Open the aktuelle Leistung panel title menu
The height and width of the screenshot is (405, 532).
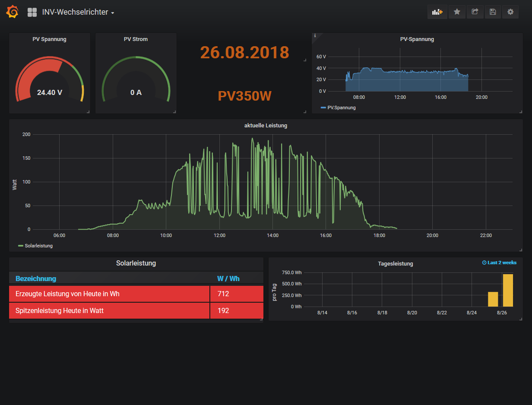point(266,126)
